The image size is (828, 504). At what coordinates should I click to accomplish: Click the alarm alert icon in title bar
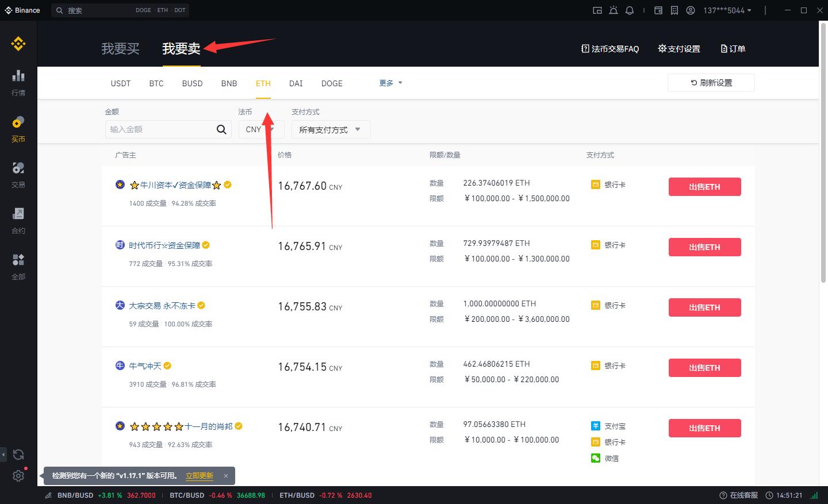tap(614, 10)
